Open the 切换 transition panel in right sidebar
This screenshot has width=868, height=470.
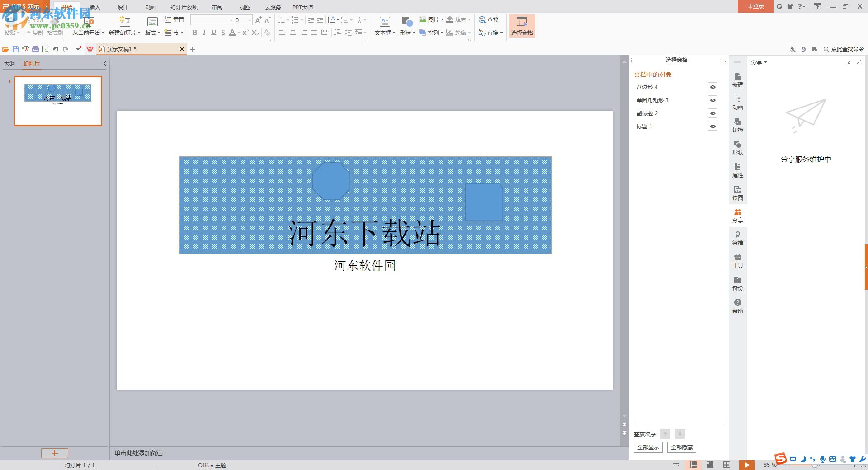[738, 125]
